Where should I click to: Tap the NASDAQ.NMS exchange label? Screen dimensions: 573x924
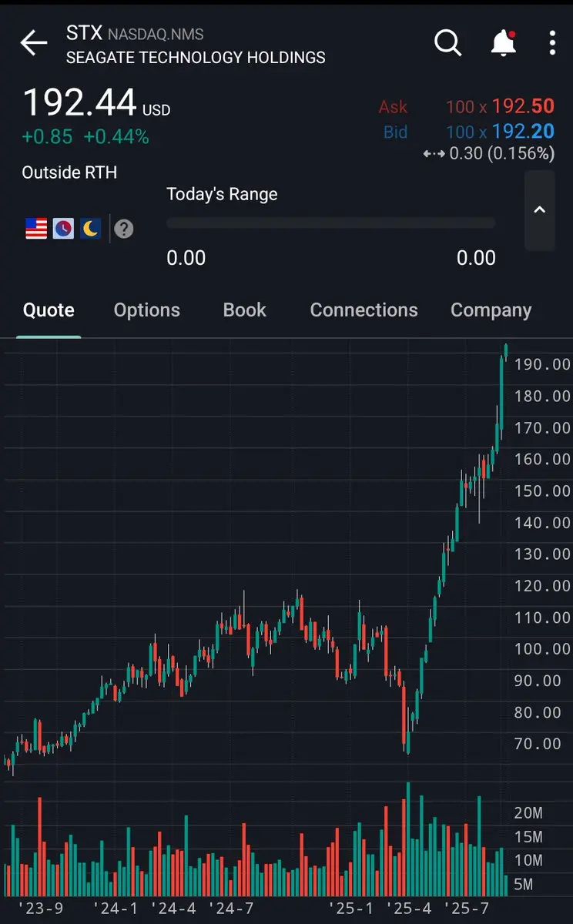156,35
